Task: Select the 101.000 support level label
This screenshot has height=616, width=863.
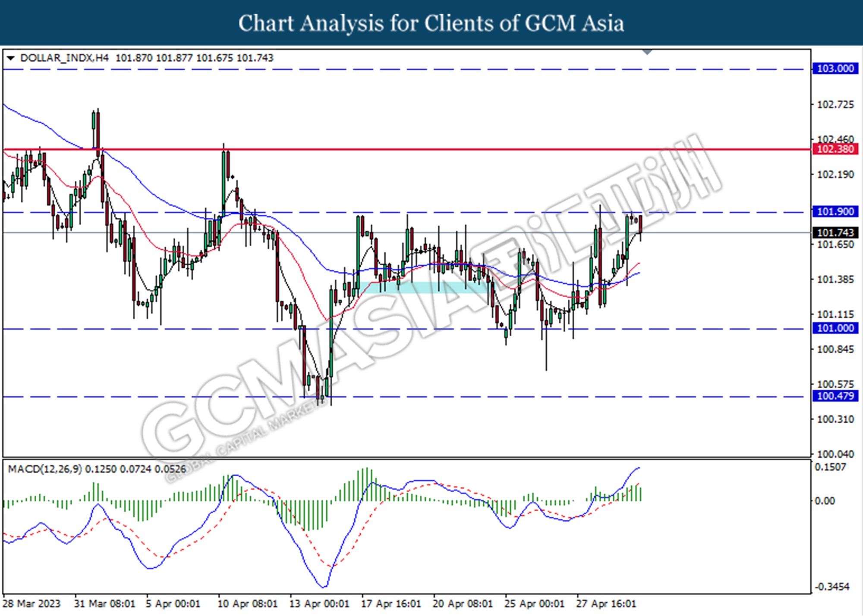Action: [x=835, y=328]
